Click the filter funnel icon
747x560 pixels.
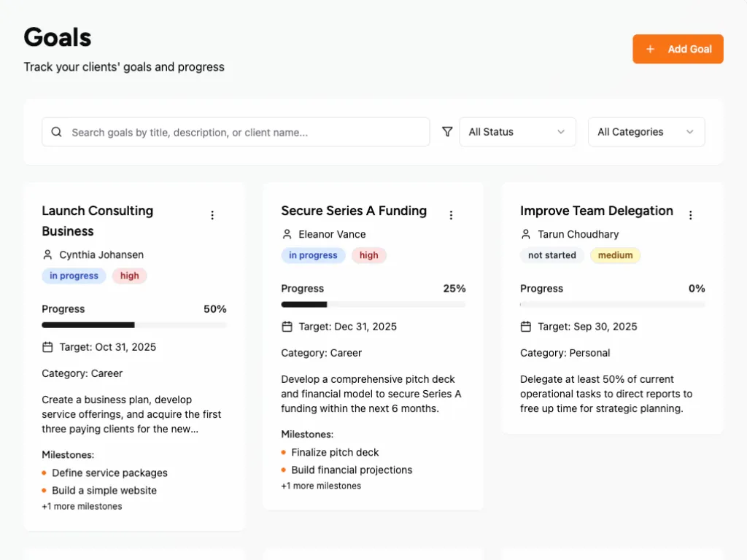click(x=447, y=132)
